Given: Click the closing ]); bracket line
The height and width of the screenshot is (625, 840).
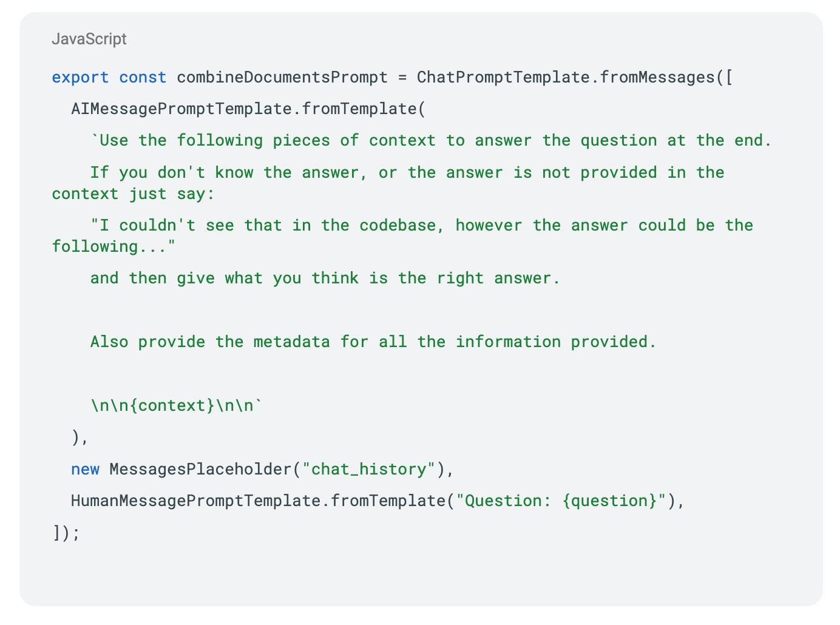Looking at the screenshot, I should (66, 533).
